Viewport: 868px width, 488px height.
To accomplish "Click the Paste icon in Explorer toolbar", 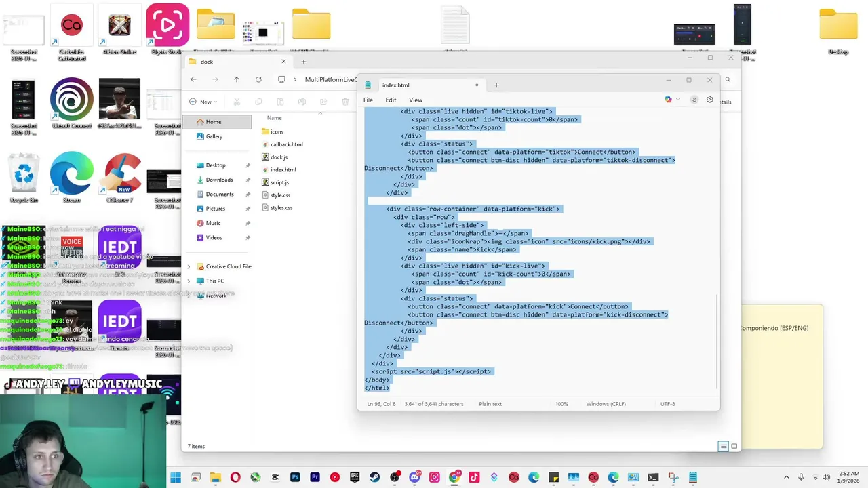I will (280, 102).
